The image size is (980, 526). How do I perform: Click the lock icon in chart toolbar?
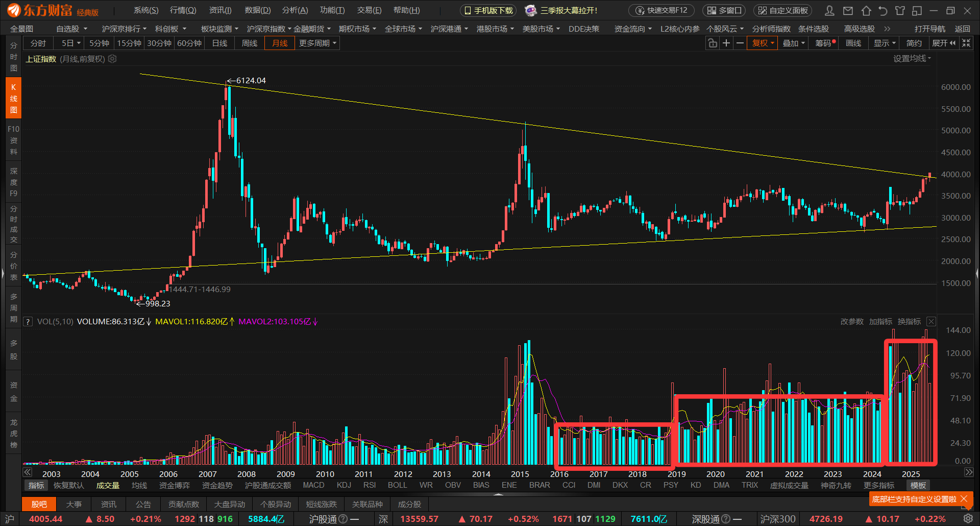(713, 43)
